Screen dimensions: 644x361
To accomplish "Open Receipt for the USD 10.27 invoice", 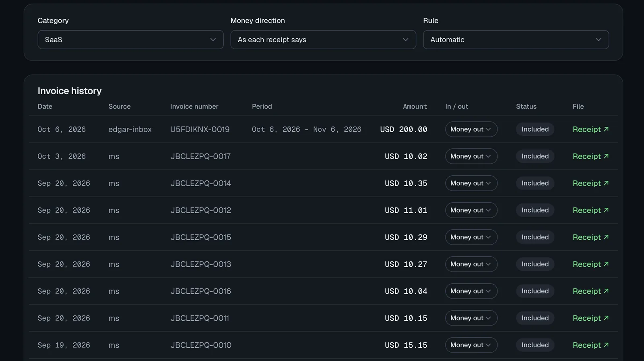I will tap(590, 264).
